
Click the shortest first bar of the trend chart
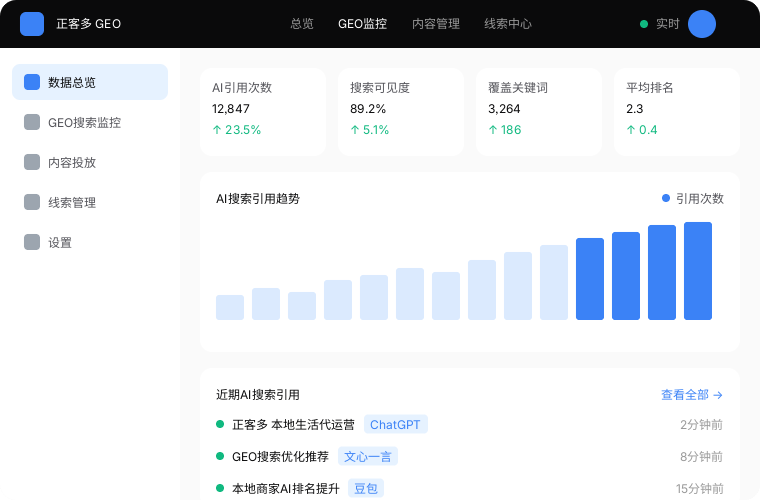(x=230, y=307)
